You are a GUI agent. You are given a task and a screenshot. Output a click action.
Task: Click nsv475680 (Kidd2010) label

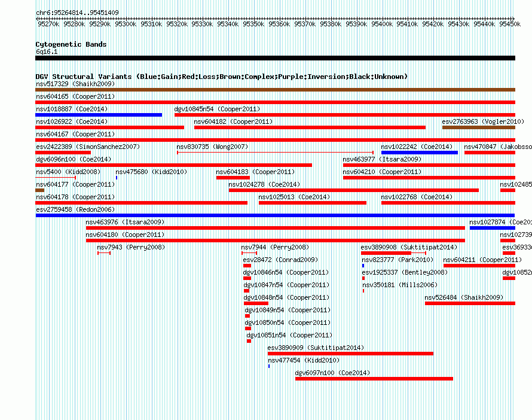[x=151, y=172]
